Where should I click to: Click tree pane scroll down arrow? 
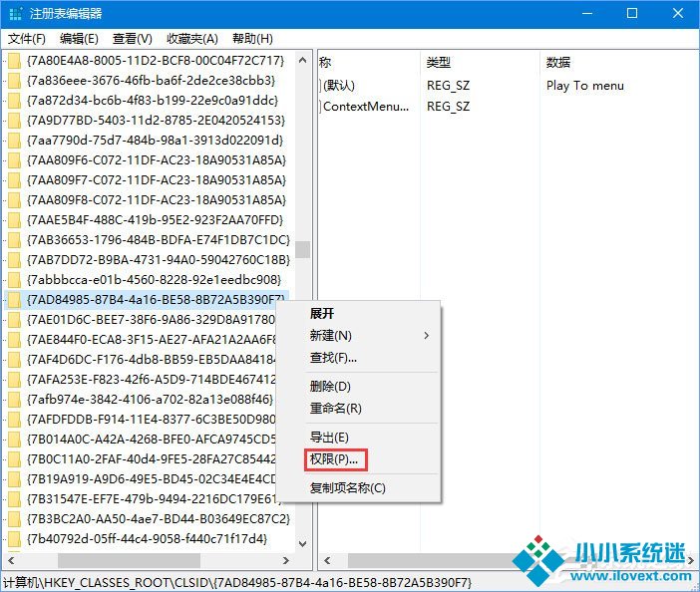coord(303,544)
